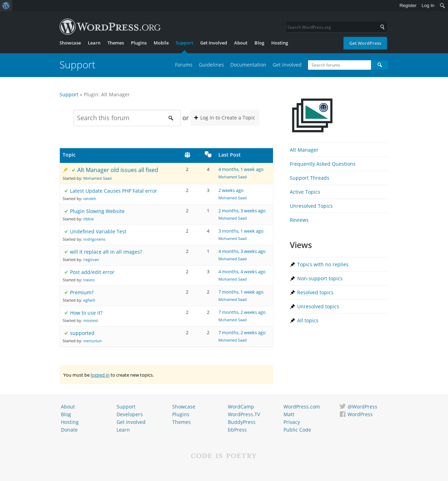Open topic Latest Update Causes PHP Fatal error
Screen dimensions: 448x481
pos(113,191)
